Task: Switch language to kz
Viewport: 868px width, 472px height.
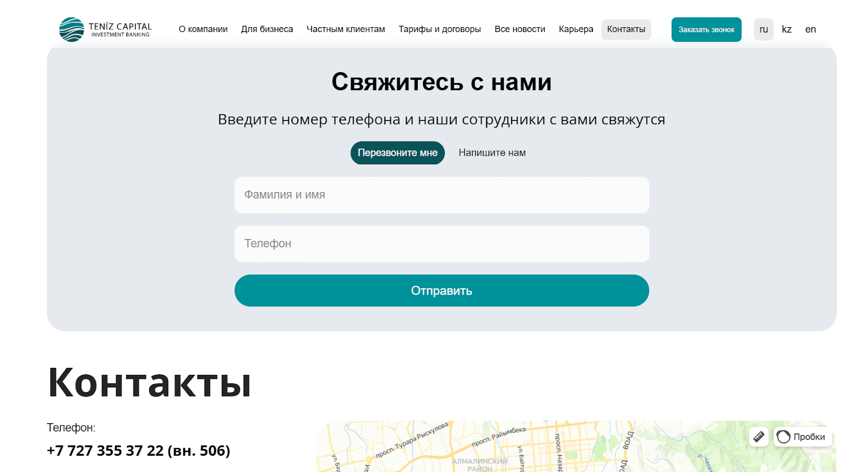Action: click(787, 29)
